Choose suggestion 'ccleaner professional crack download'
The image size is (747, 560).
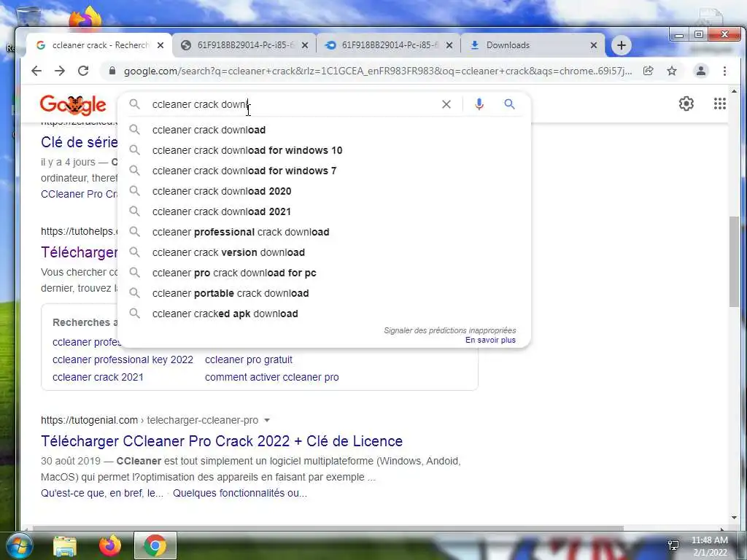pos(324,233)
